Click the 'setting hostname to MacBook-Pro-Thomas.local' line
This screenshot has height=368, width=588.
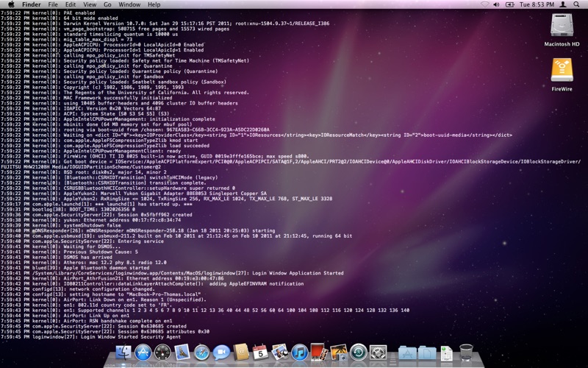click(x=101, y=294)
